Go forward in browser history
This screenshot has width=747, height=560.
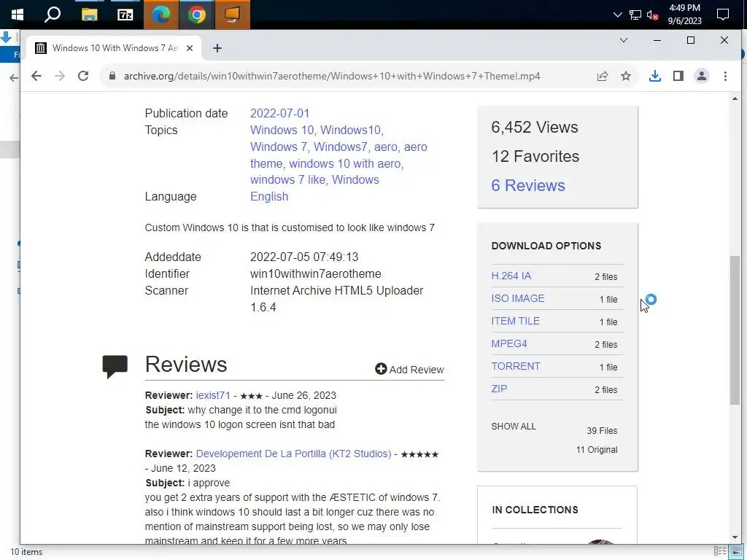[60, 76]
